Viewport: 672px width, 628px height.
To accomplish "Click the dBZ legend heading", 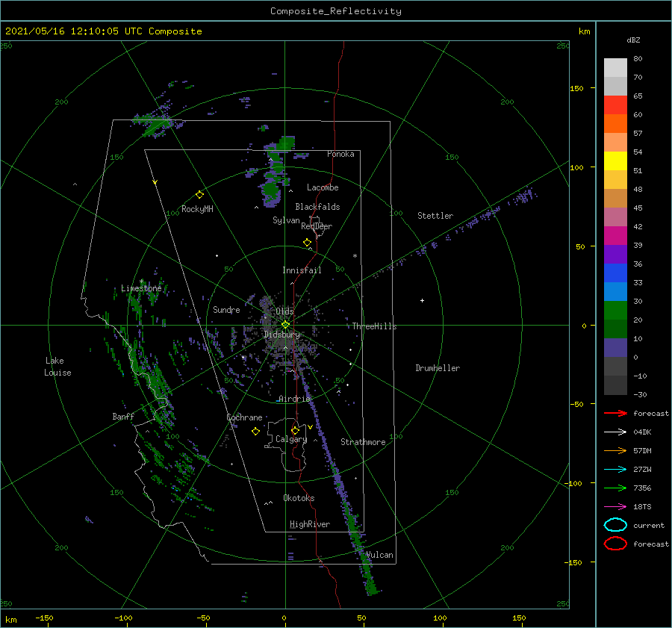I will click(x=633, y=40).
